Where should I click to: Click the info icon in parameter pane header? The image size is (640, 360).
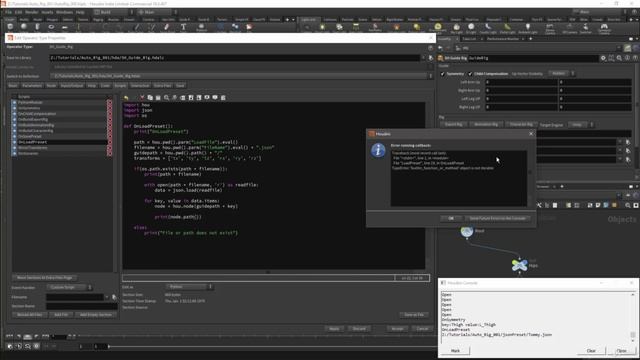pyautogui.click(x=627, y=58)
